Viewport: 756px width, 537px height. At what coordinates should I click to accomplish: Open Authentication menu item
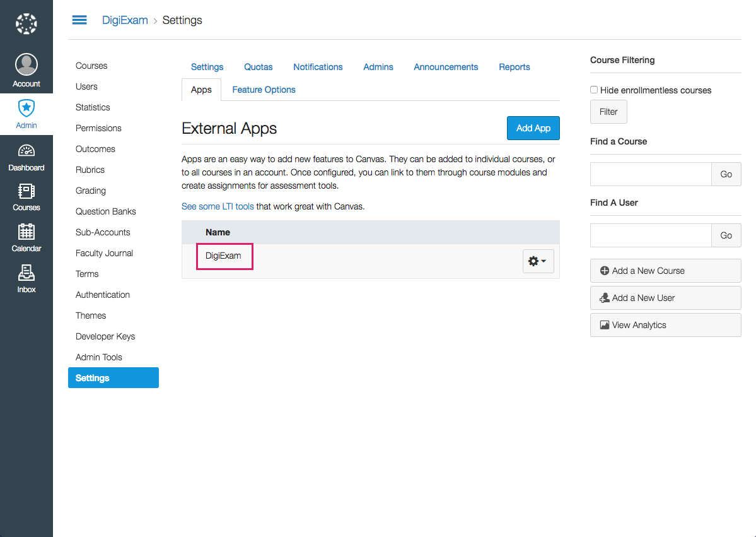103,294
